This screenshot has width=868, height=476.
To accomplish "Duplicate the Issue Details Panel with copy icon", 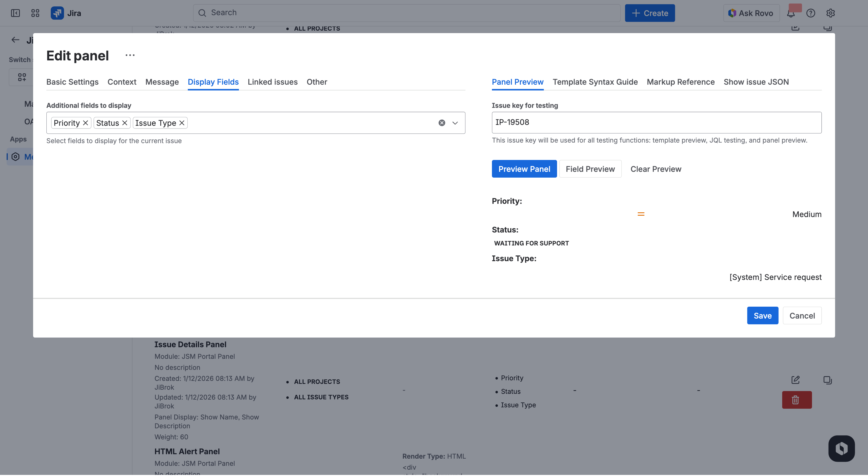I will tap(828, 380).
